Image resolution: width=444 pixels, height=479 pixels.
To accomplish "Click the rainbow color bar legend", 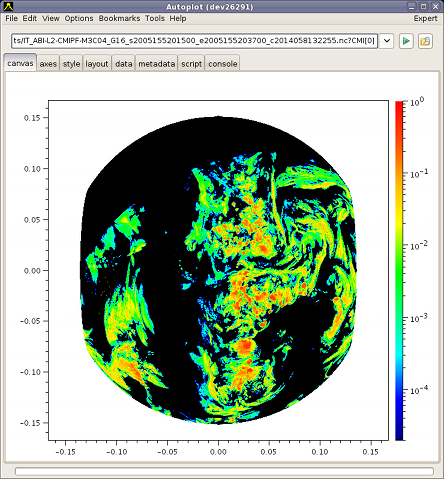I will pyautogui.click(x=399, y=271).
